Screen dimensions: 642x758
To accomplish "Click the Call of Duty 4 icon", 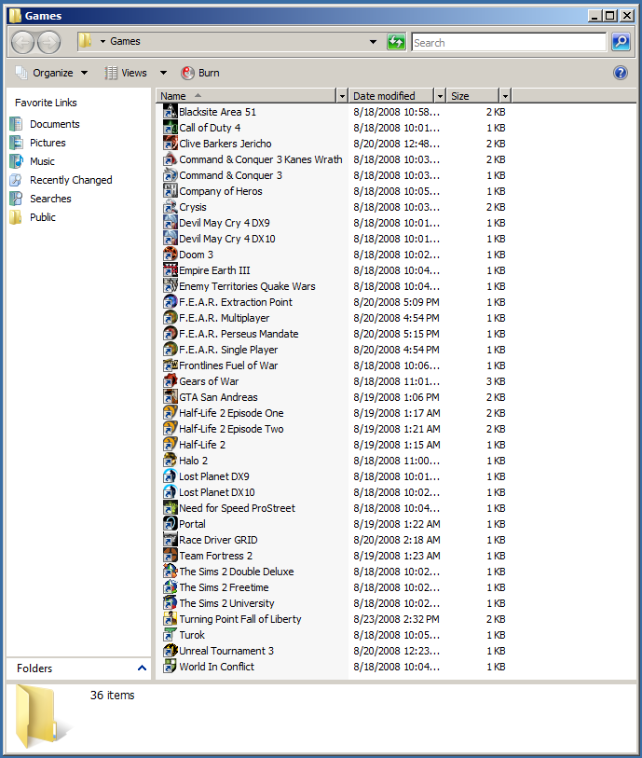I will coord(170,128).
